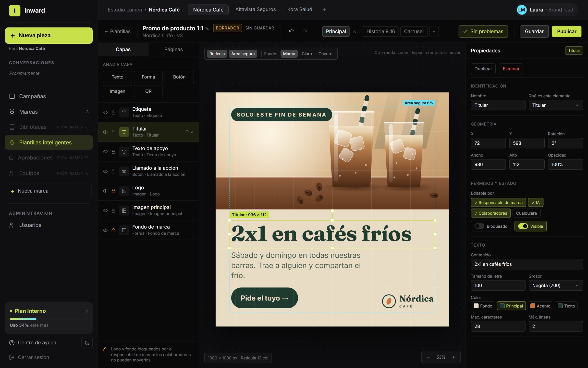Lock the Titular layer
The width and height of the screenshot is (588, 368).
(x=113, y=132)
